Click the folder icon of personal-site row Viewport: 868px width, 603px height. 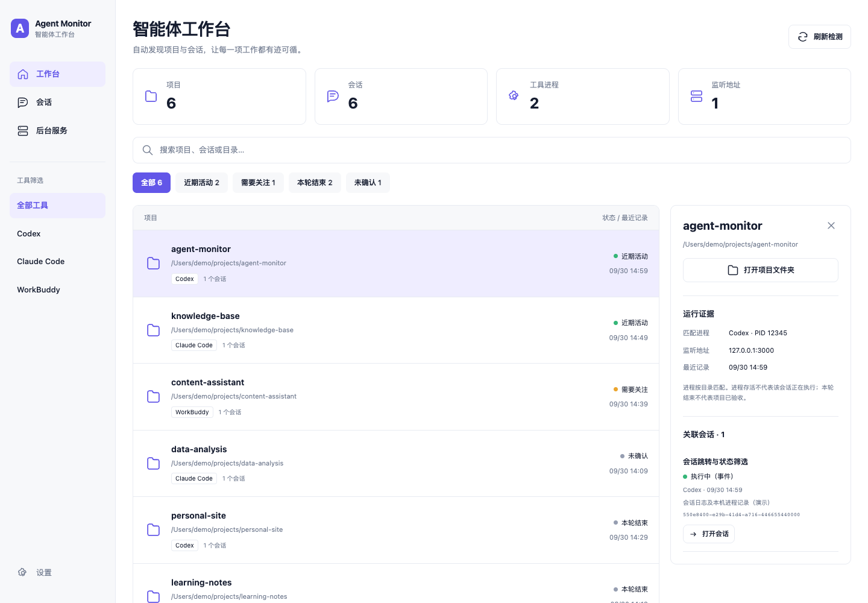pos(154,530)
